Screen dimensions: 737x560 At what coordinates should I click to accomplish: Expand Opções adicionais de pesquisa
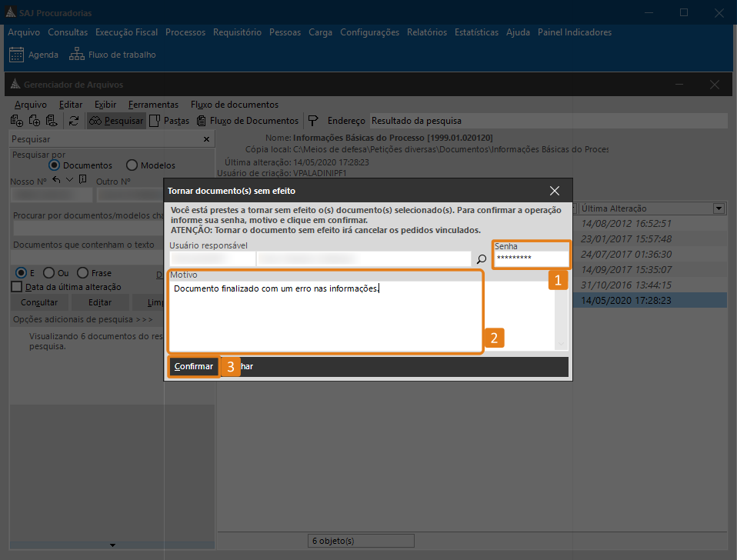(83, 318)
